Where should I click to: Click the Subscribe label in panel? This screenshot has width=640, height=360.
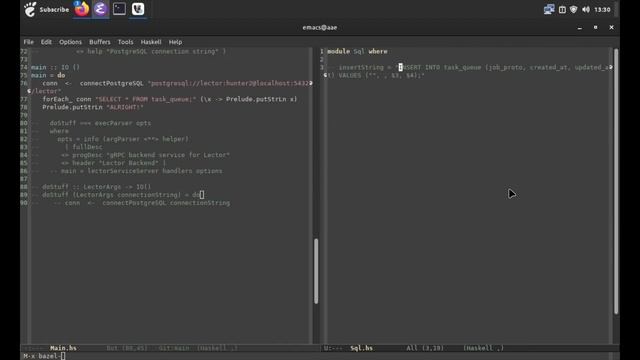point(54,9)
